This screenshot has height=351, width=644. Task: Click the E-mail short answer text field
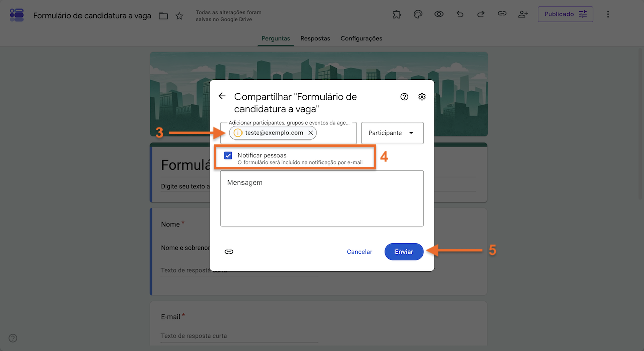pyautogui.click(x=239, y=336)
